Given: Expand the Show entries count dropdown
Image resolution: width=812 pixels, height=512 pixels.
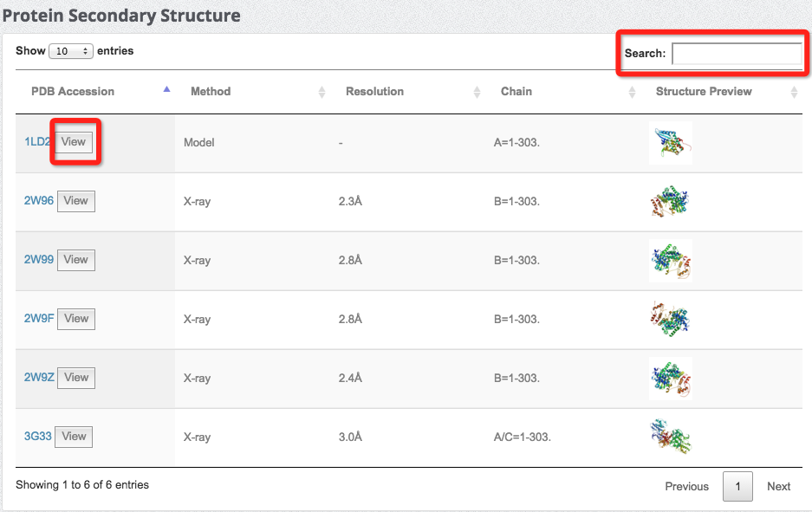Looking at the screenshot, I should click(x=71, y=51).
